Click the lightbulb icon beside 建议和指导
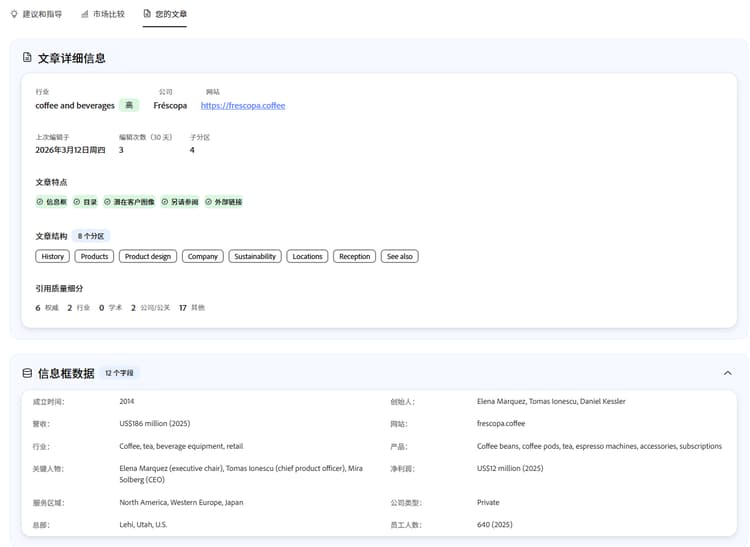 point(14,14)
